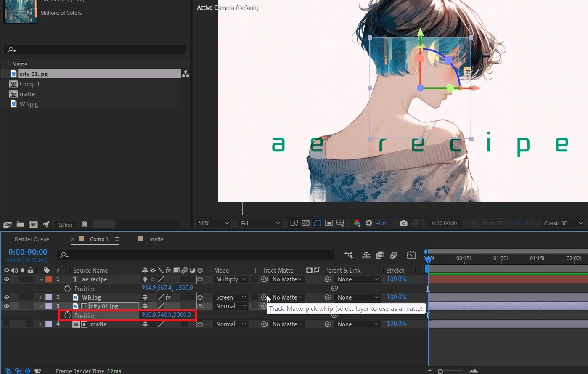Image resolution: width=588 pixels, height=374 pixels.
Task: Open Multiply blending mode dropdown
Action: [231, 279]
